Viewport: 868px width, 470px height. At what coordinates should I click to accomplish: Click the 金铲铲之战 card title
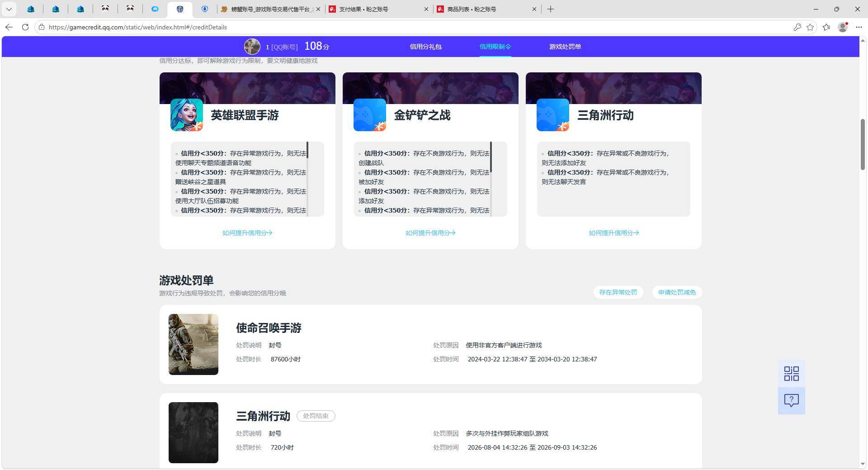422,115
